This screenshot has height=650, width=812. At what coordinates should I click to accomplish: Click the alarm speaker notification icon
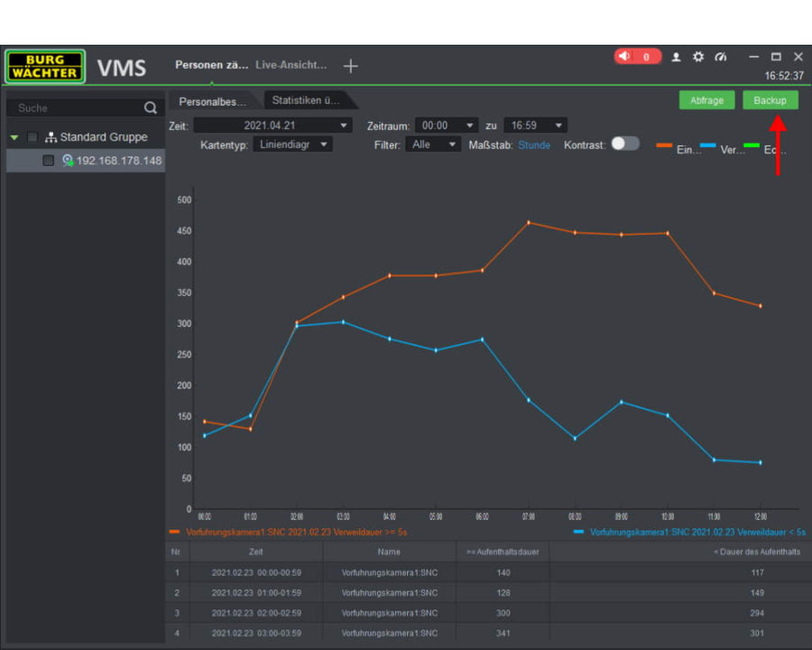point(624,56)
